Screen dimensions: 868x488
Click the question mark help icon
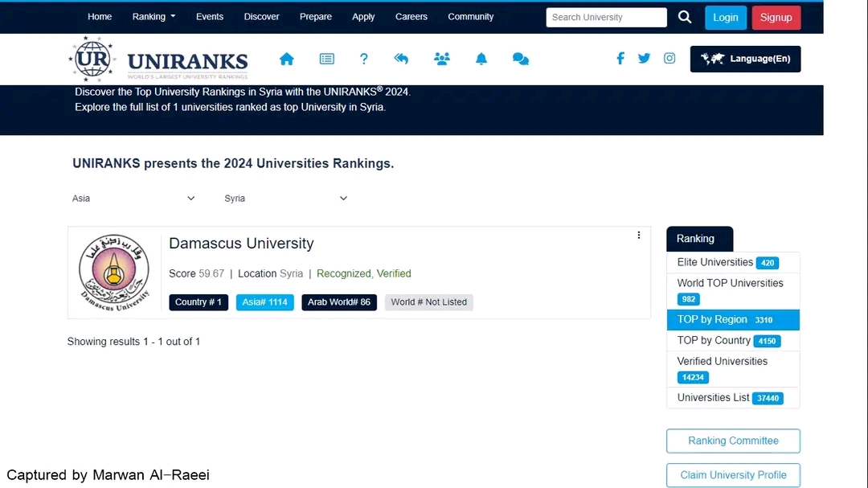coord(364,59)
